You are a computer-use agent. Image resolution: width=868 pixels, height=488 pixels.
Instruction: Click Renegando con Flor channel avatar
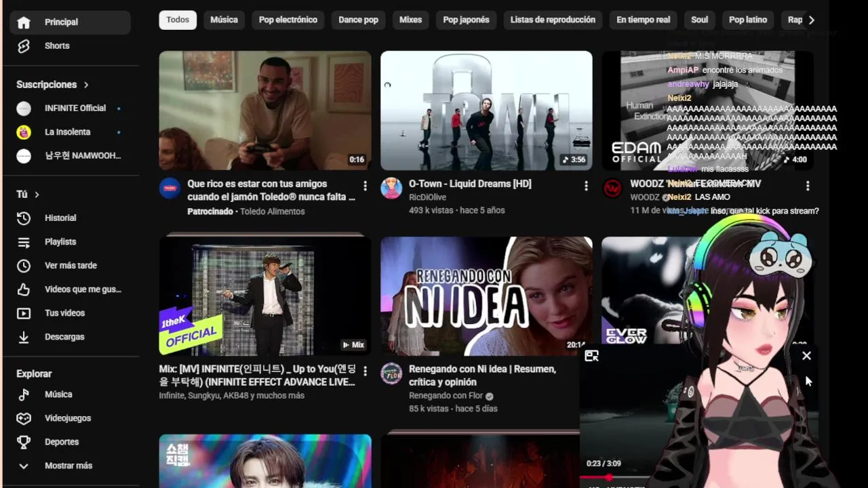(x=391, y=373)
